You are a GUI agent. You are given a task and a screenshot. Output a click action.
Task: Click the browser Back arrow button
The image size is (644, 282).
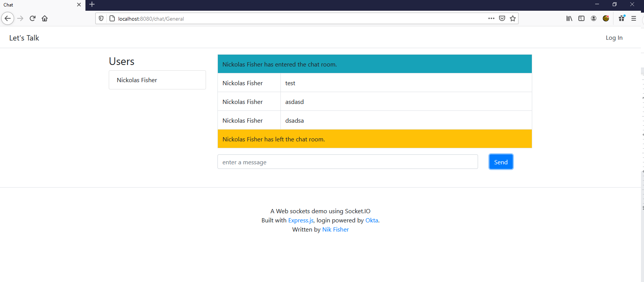(x=8, y=18)
